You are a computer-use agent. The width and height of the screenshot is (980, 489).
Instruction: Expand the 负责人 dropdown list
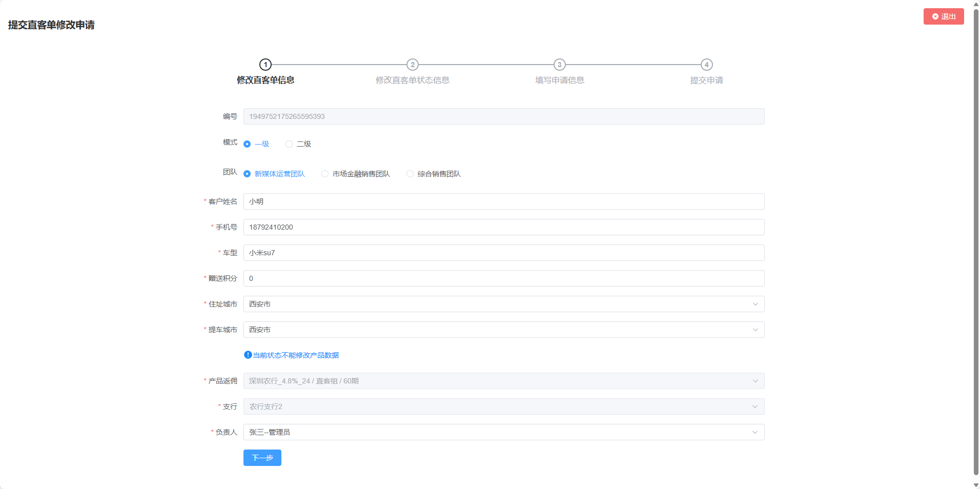(755, 432)
